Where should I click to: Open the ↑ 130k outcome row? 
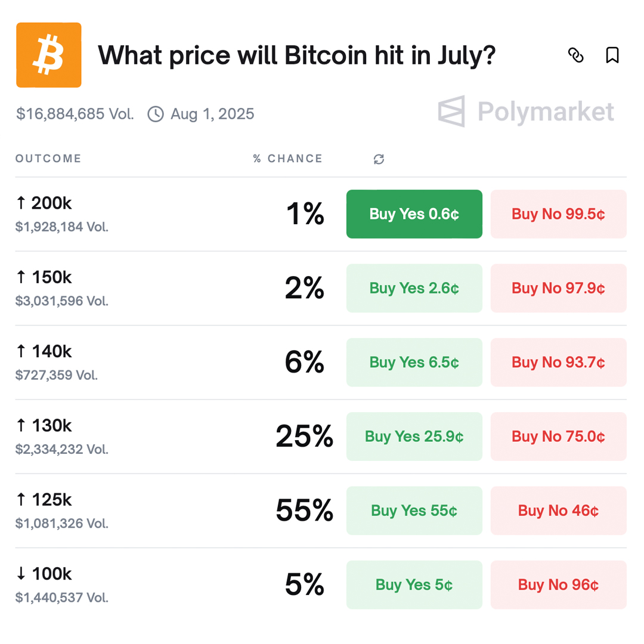click(321, 436)
